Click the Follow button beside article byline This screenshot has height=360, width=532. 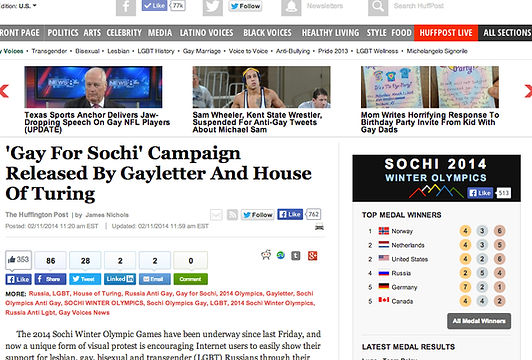[258, 215]
